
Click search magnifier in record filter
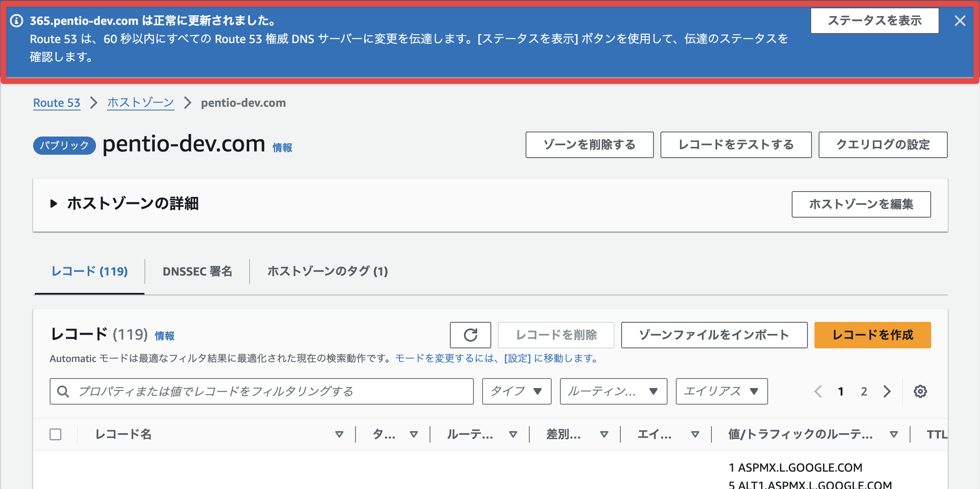tap(63, 391)
